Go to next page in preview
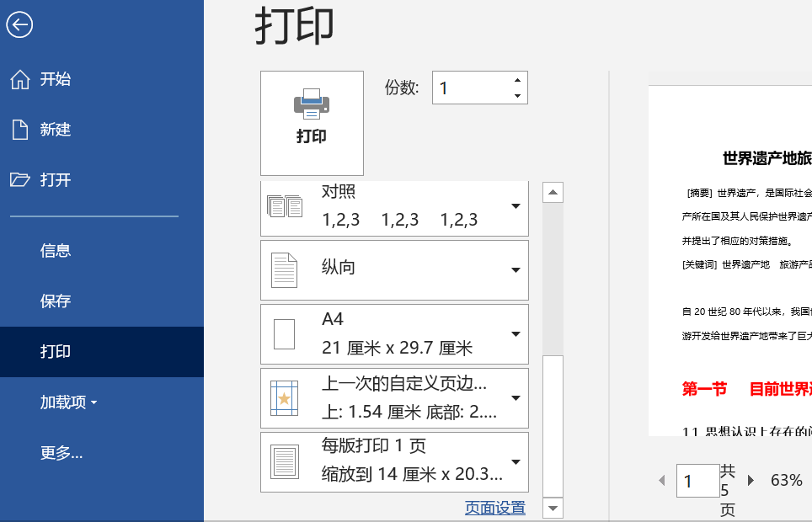The height and width of the screenshot is (522, 812). pos(751,480)
